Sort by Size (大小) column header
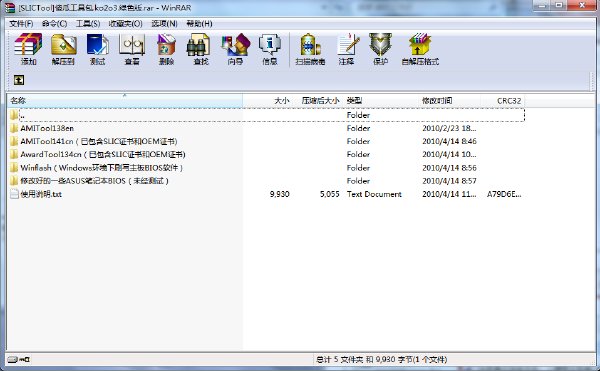Screen dimensions: 600x371 tap(267, 101)
